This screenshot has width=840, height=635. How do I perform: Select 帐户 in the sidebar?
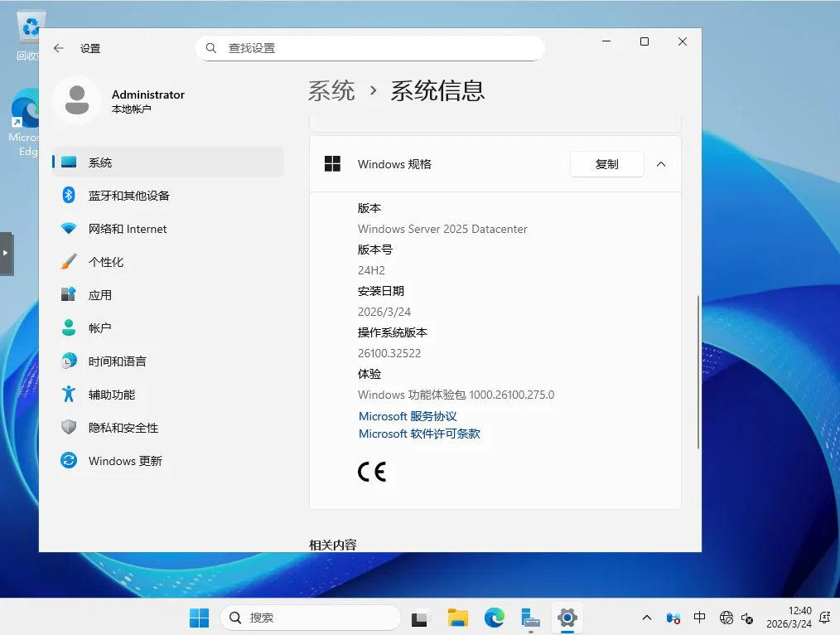click(x=168, y=328)
